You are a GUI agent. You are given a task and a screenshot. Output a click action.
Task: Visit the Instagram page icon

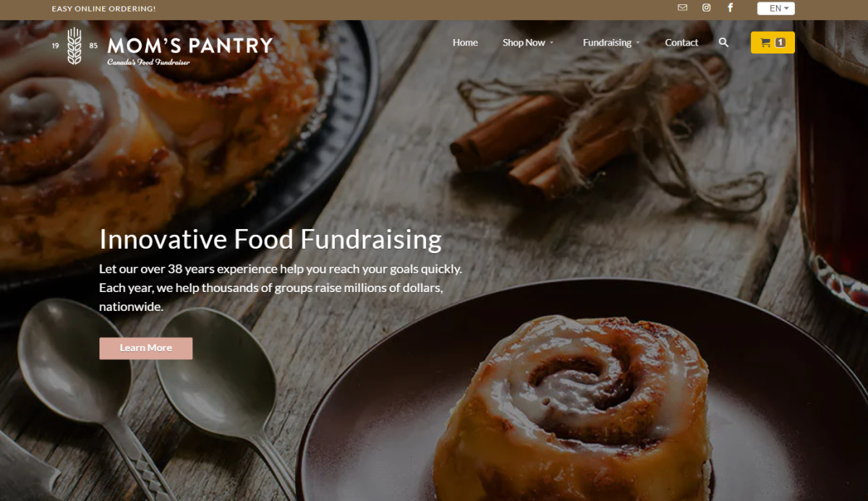point(707,8)
